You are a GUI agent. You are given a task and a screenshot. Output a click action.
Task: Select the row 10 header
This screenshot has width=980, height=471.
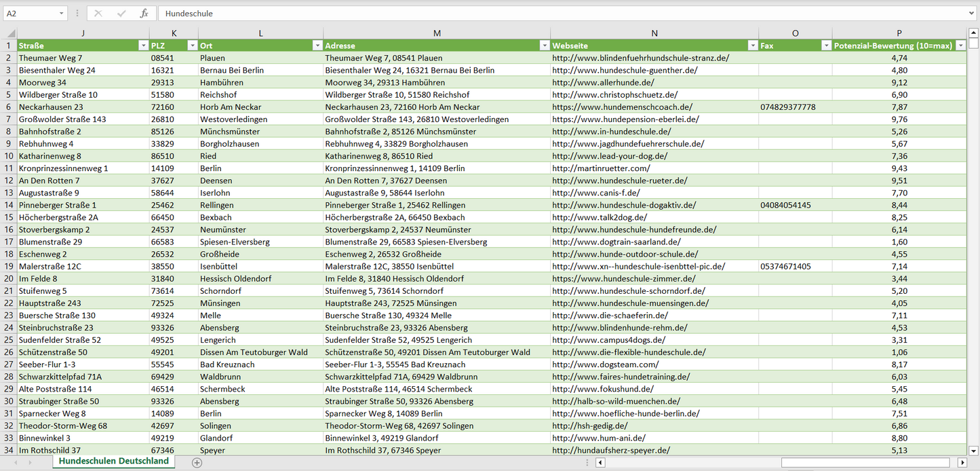[9, 156]
